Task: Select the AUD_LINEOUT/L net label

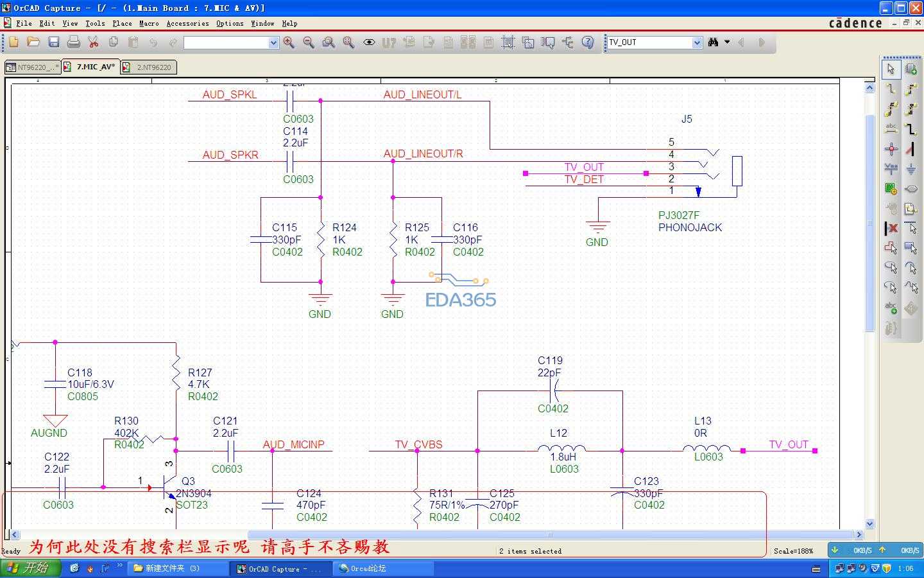Action: (x=422, y=94)
